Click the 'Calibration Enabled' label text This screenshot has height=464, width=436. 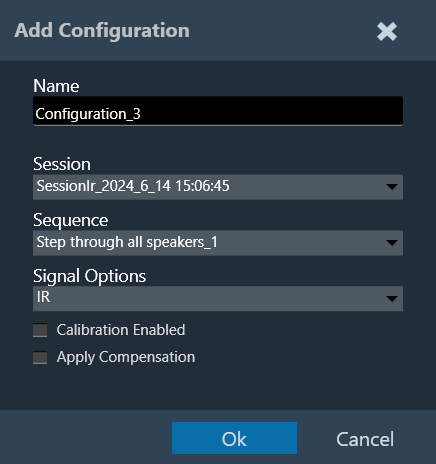(x=121, y=330)
